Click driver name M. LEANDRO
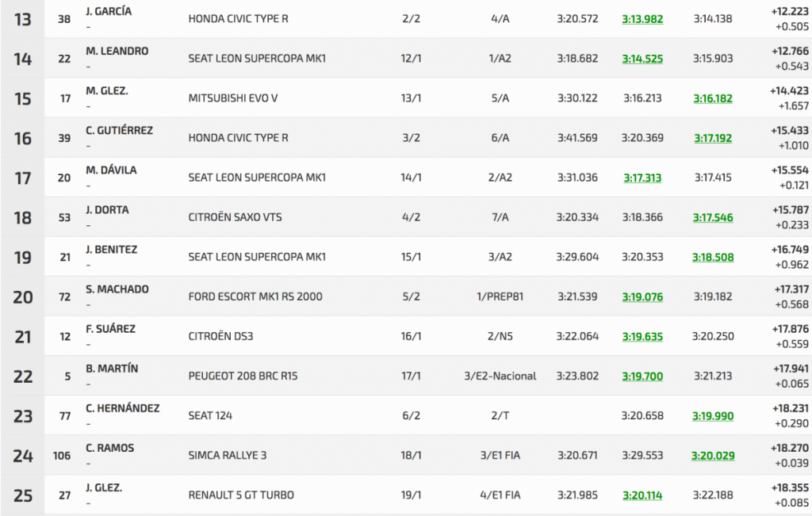 tap(117, 51)
